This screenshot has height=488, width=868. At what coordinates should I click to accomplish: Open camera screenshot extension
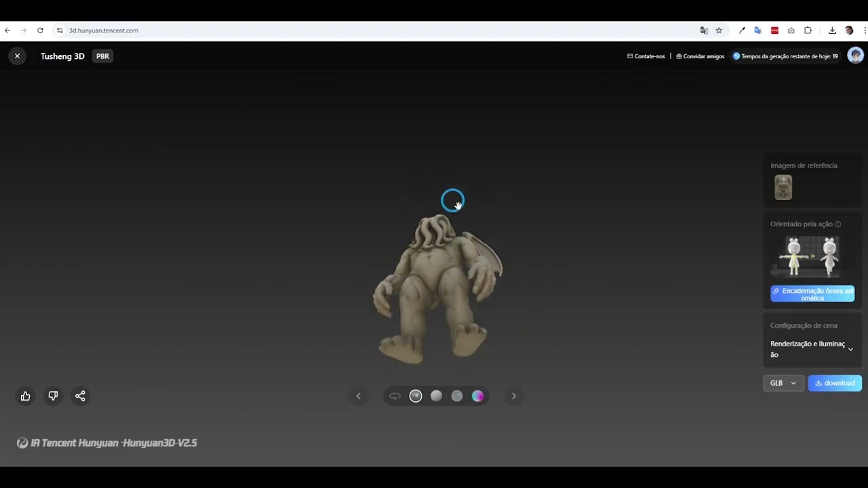click(x=791, y=30)
